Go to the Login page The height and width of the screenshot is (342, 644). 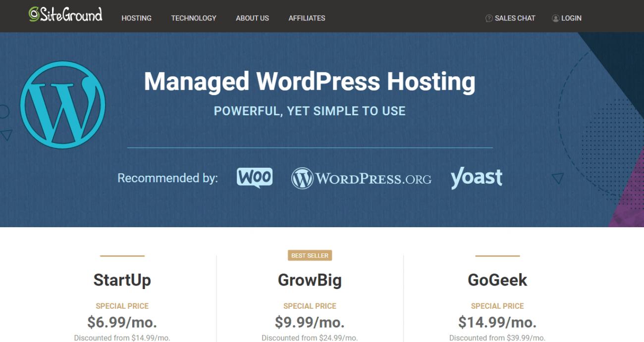click(571, 18)
